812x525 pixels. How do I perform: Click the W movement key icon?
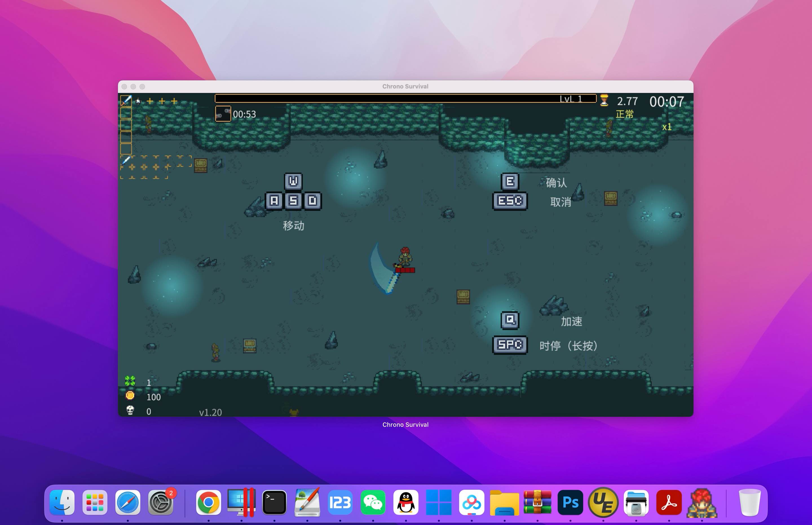293,181
